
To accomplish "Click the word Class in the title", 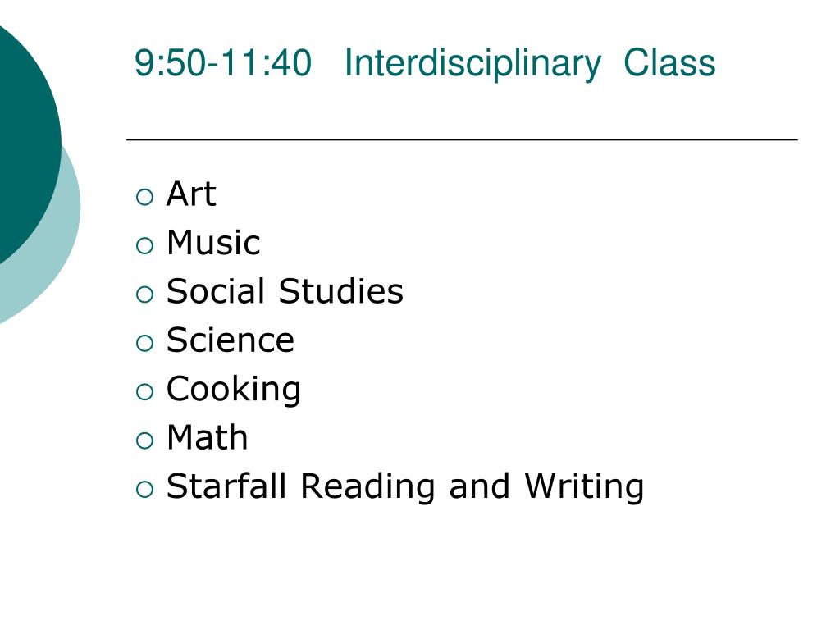I will click(x=669, y=62).
